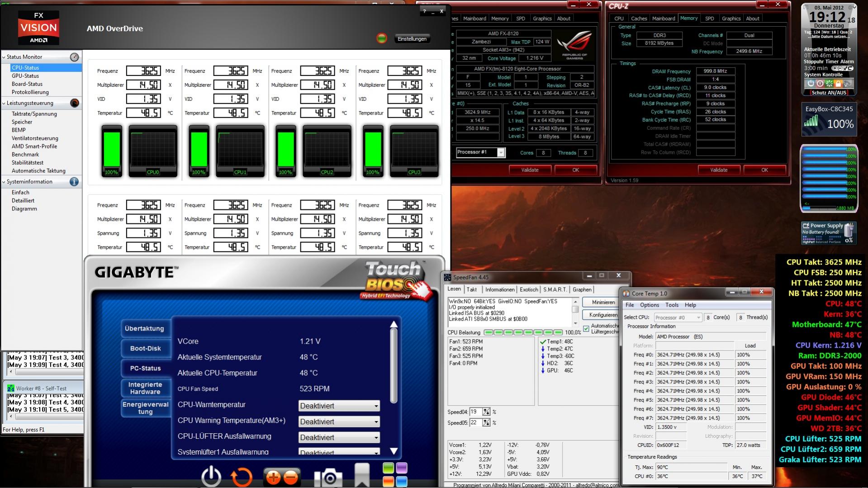
Task: Open the Processor #1 dropdown in CPU-Z
Action: (x=480, y=152)
